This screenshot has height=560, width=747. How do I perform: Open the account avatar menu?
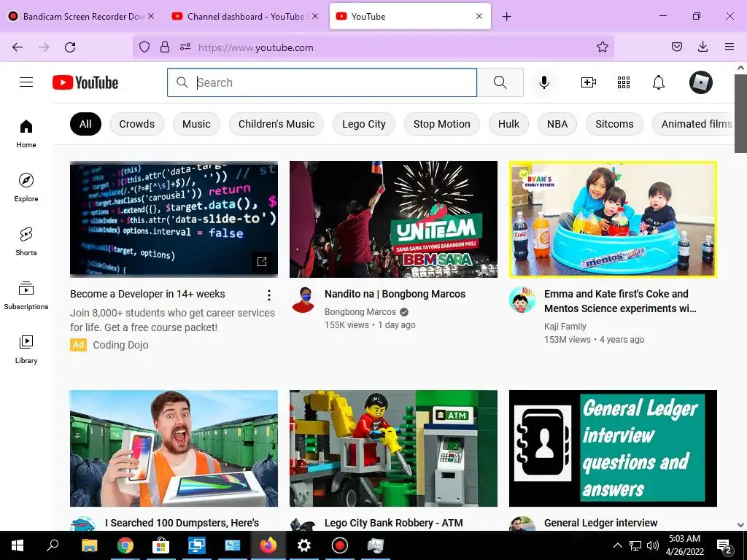701,82
